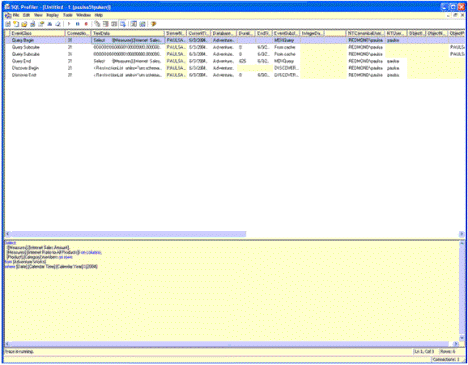This screenshot has width=468, height=365.
Task: Click the TextData column header
Action: click(x=128, y=33)
